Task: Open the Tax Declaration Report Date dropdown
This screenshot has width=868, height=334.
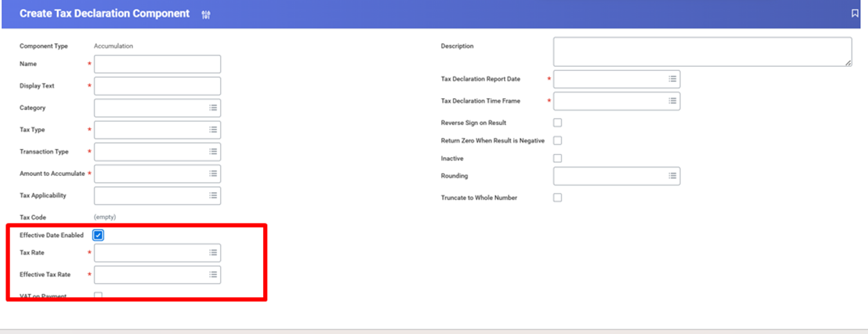Action: coord(616,79)
